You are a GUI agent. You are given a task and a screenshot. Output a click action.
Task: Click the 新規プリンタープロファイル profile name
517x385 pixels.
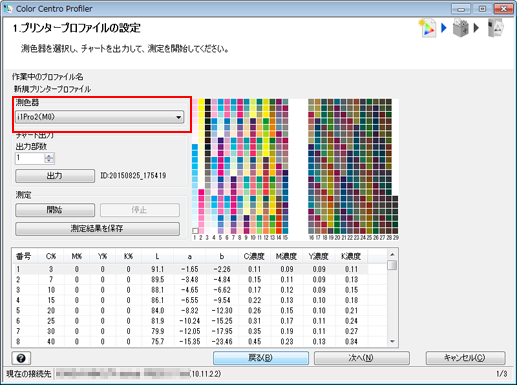tap(52, 89)
